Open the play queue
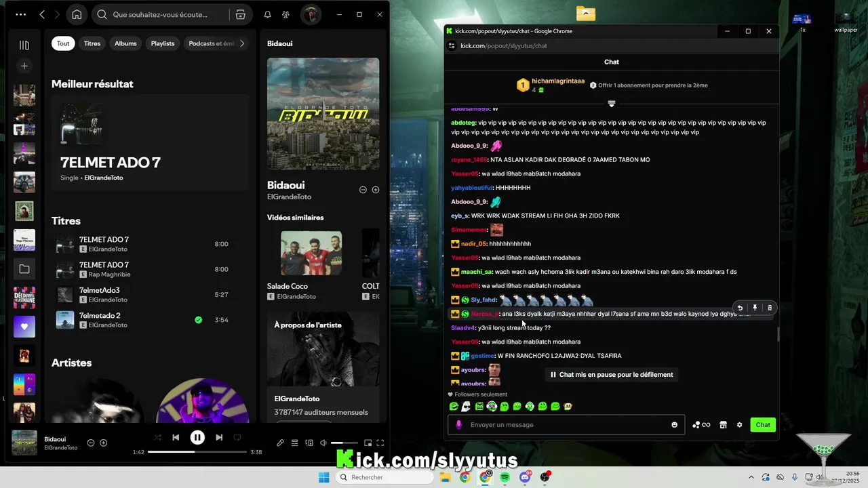The height and width of the screenshot is (488, 868). point(295,443)
